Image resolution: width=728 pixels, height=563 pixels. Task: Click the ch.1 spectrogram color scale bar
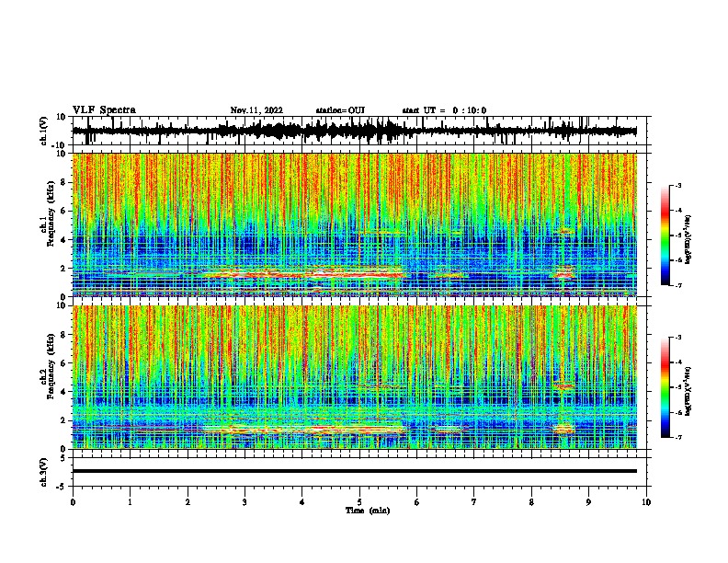pos(665,236)
